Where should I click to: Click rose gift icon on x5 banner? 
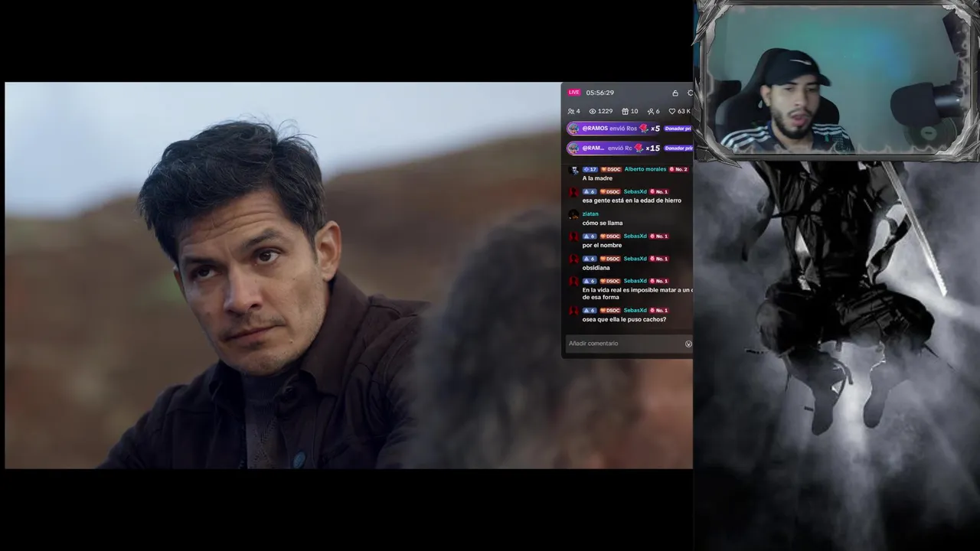643,128
